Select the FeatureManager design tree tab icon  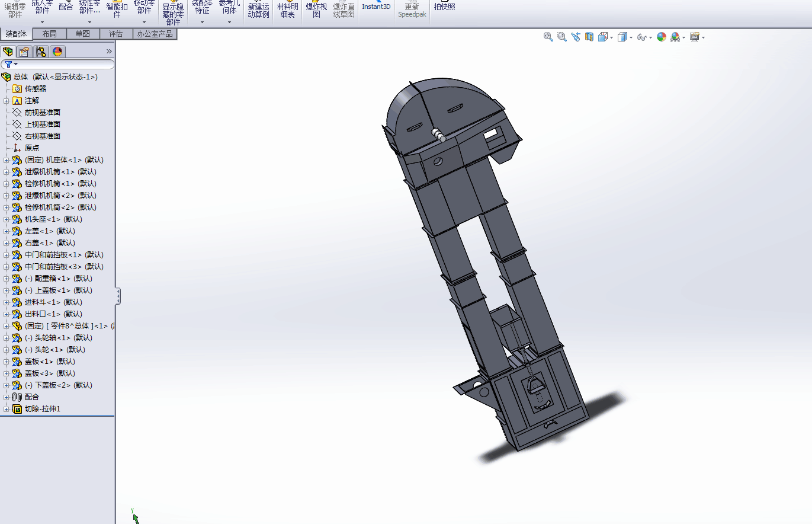coord(8,52)
